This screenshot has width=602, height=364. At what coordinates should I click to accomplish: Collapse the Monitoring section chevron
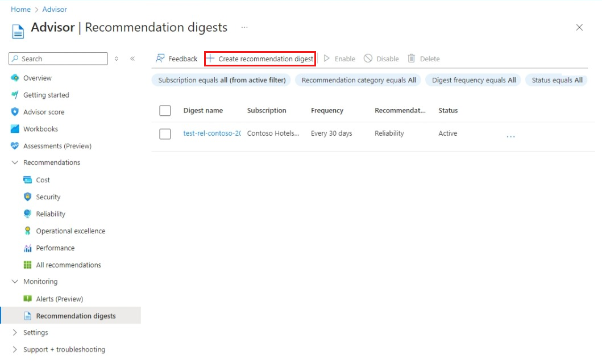[15, 281]
